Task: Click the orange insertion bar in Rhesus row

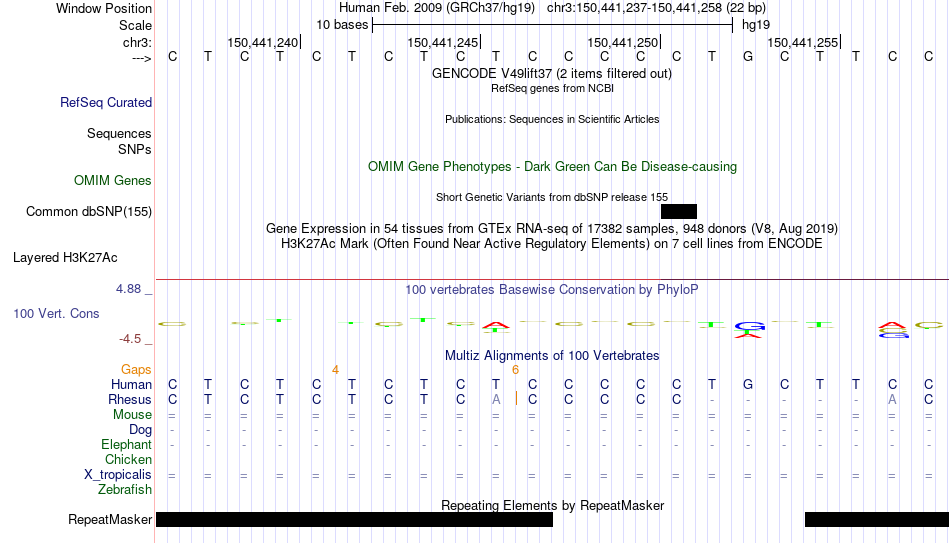Action: tap(516, 399)
